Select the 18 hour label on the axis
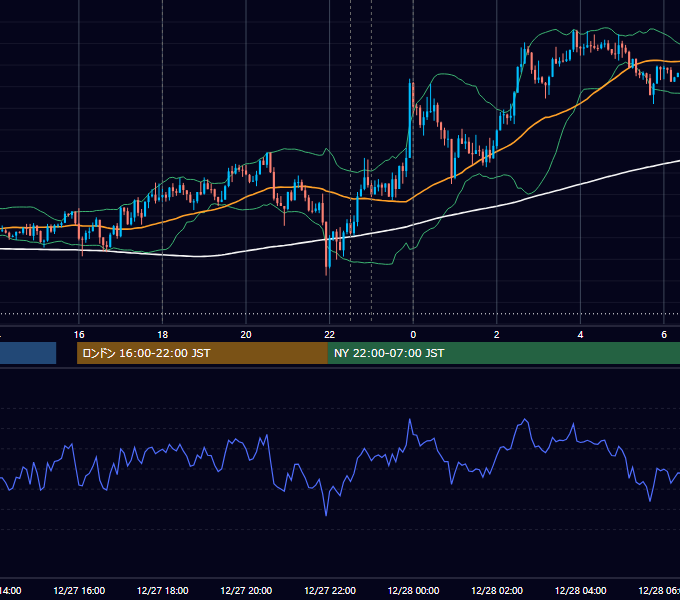Screen dimensions: 680x600 click(x=162, y=334)
